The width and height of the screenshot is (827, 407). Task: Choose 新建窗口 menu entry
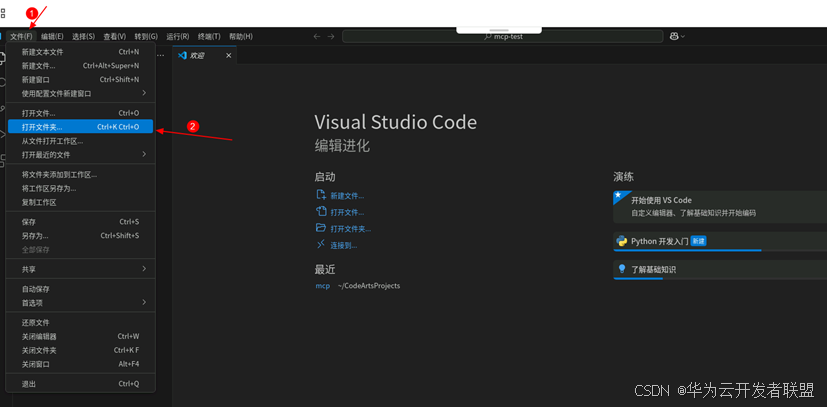(x=80, y=80)
